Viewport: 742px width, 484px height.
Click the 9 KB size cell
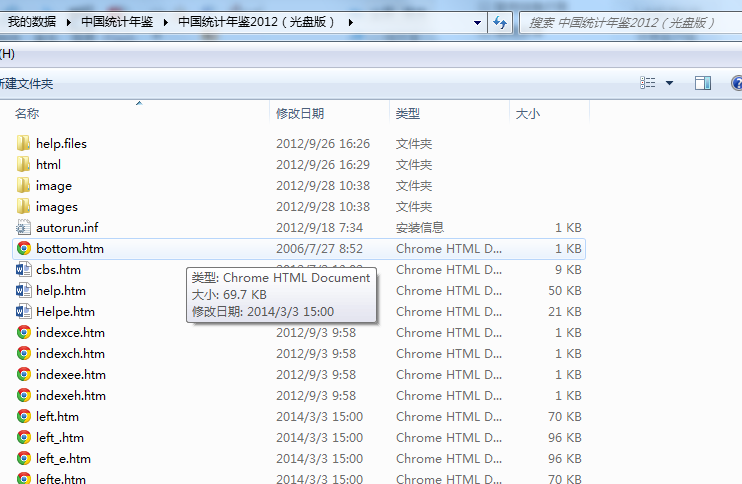(x=568, y=270)
